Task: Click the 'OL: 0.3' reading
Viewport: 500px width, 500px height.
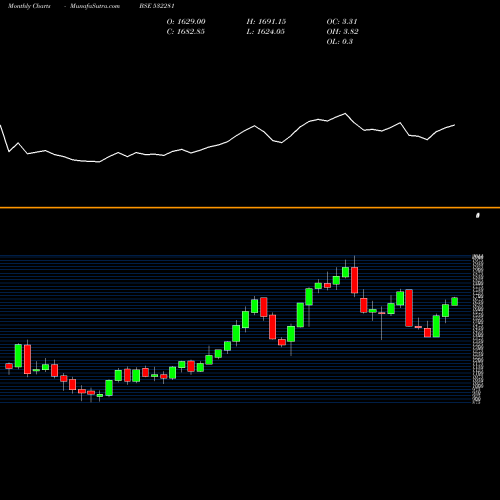Action: [x=340, y=42]
